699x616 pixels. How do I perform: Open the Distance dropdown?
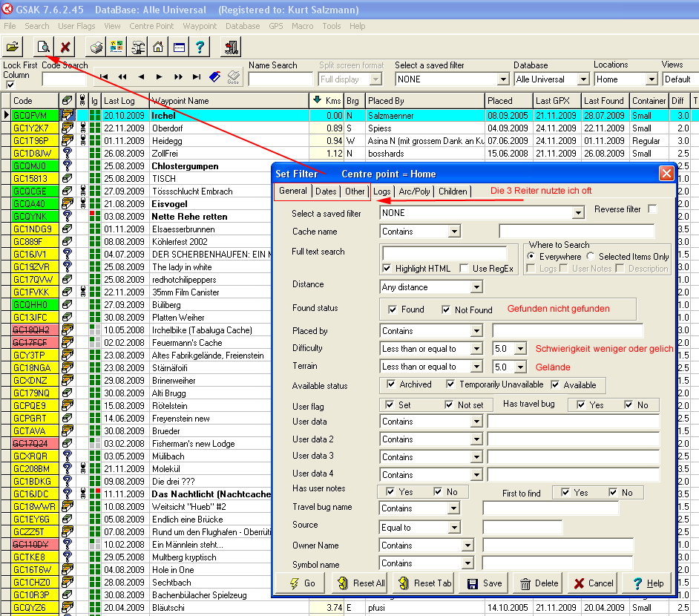(476, 287)
